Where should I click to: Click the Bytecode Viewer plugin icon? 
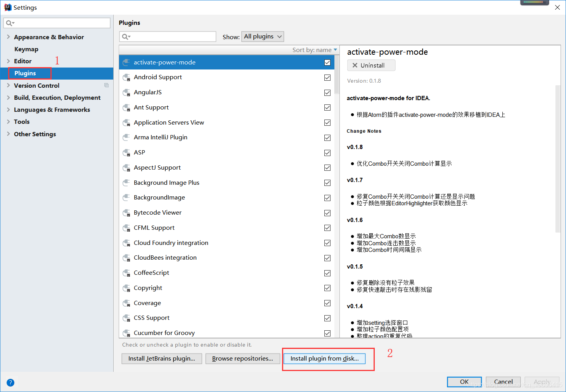click(x=126, y=213)
